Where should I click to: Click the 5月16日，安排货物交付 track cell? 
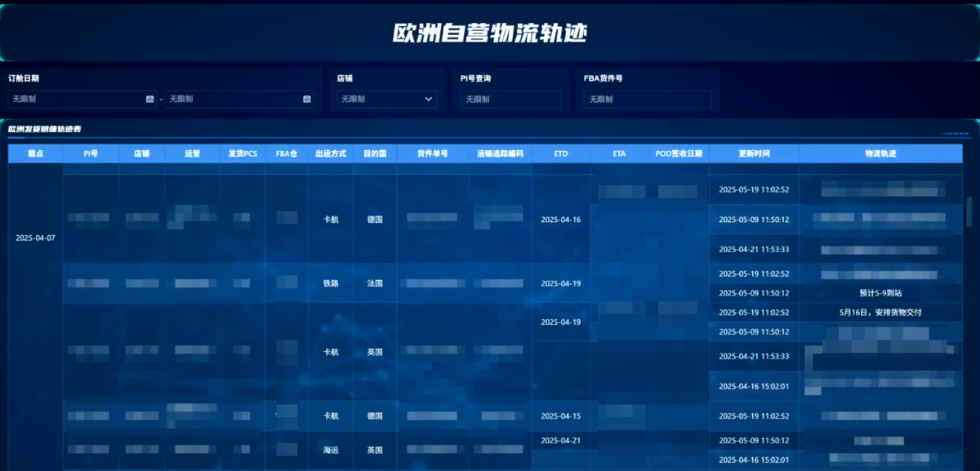[x=880, y=313]
